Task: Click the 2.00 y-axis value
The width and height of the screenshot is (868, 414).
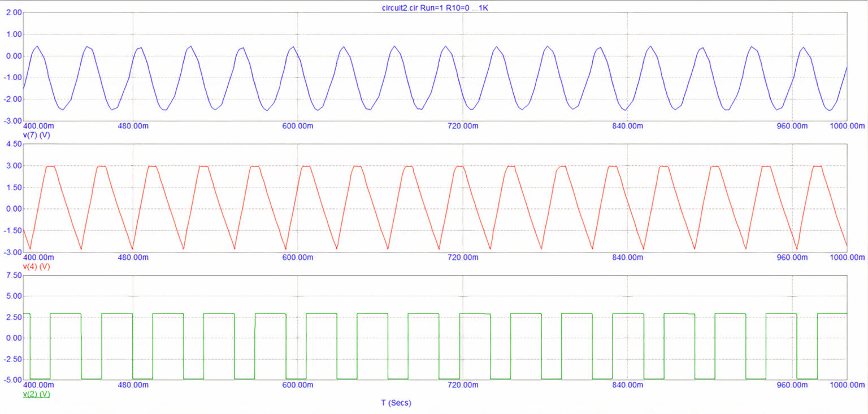Action: pyautogui.click(x=14, y=13)
